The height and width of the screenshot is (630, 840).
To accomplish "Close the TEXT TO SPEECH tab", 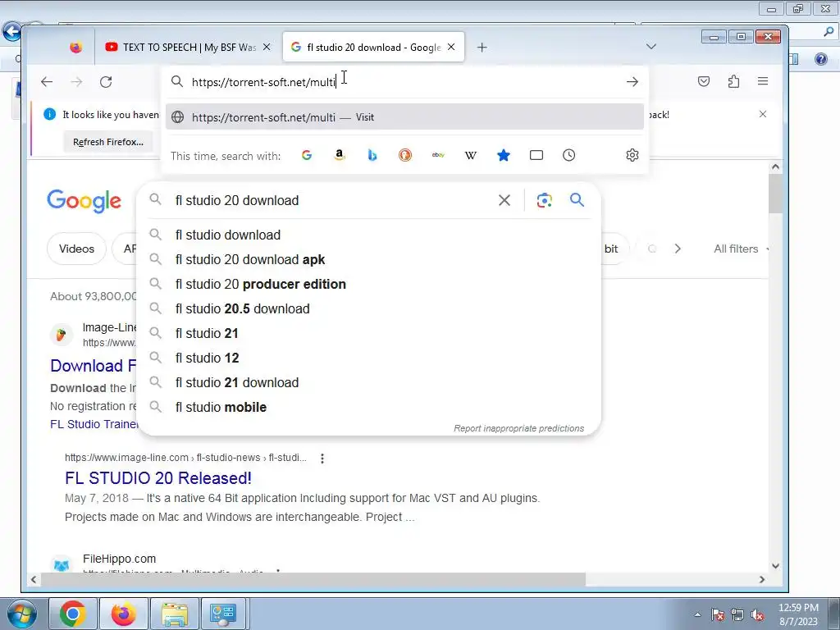I will point(267,47).
